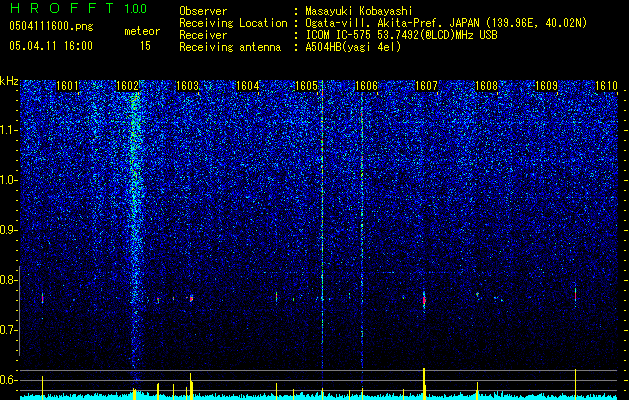Click the ICOM IC-575 receiver text
This screenshot has height=400, width=629.
point(401,35)
